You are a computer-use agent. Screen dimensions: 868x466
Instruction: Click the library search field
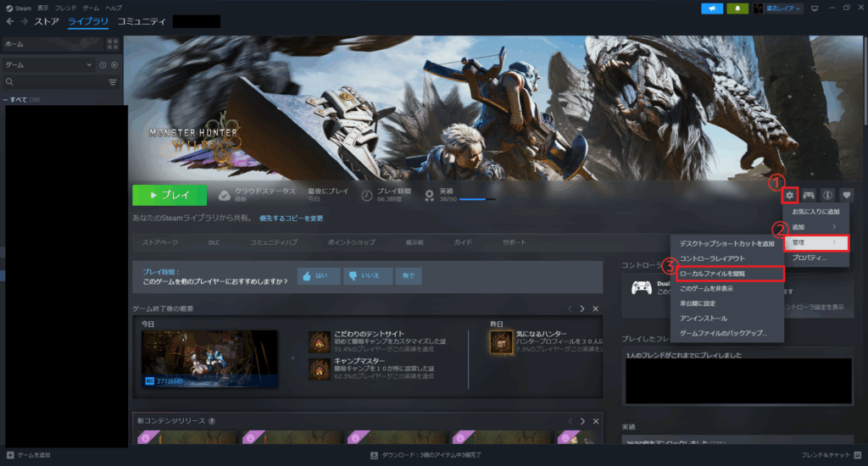(55, 82)
